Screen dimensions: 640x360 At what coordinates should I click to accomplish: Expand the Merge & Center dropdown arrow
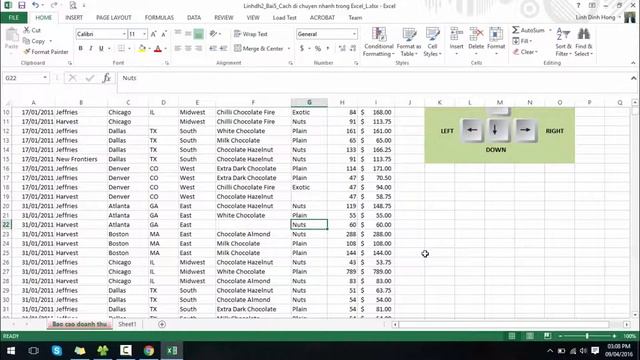tap(289, 49)
